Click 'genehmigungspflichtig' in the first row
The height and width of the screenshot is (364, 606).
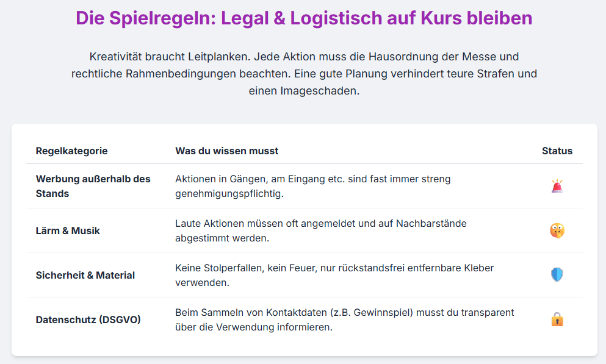click(229, 193)
